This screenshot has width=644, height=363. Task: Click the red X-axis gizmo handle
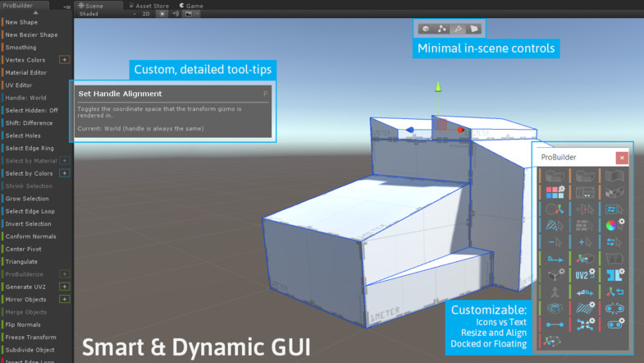pyautogui.click(x=460, y=130)
